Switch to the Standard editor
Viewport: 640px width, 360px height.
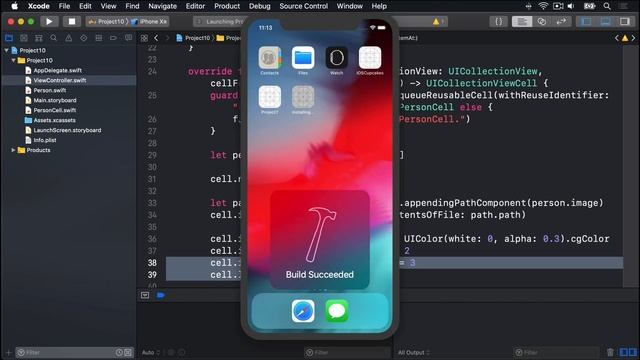pos(522,21)
